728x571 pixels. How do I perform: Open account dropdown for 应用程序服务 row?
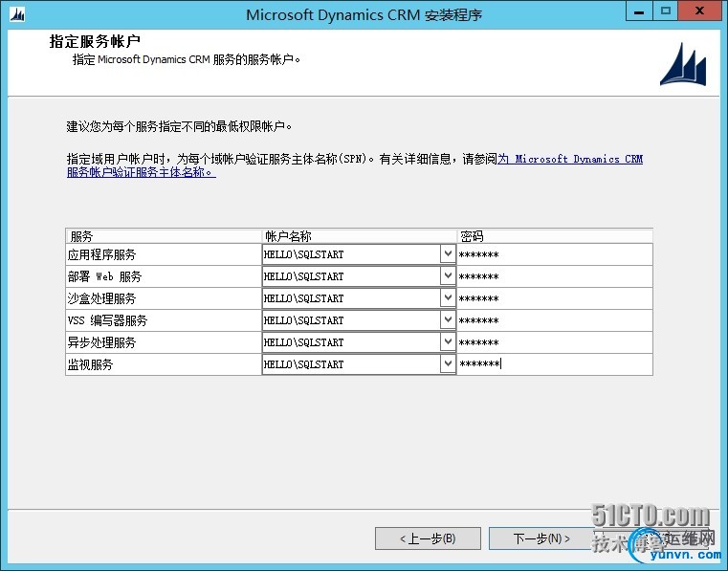coord(448,254)
